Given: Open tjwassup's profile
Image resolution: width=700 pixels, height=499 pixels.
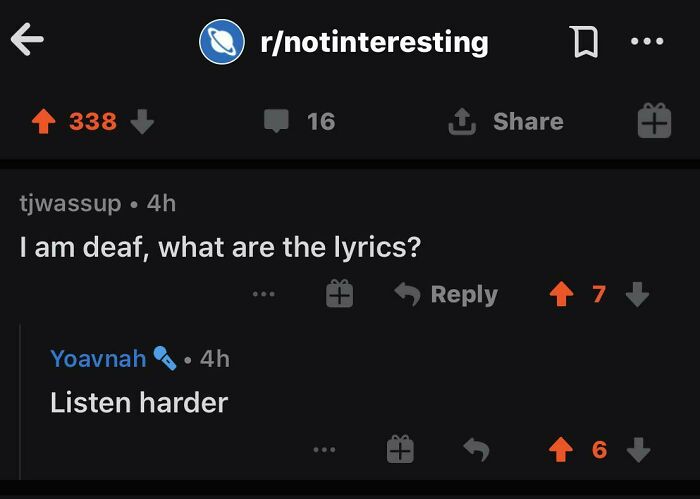Looking at the screenshot, I should coord(70,203).
